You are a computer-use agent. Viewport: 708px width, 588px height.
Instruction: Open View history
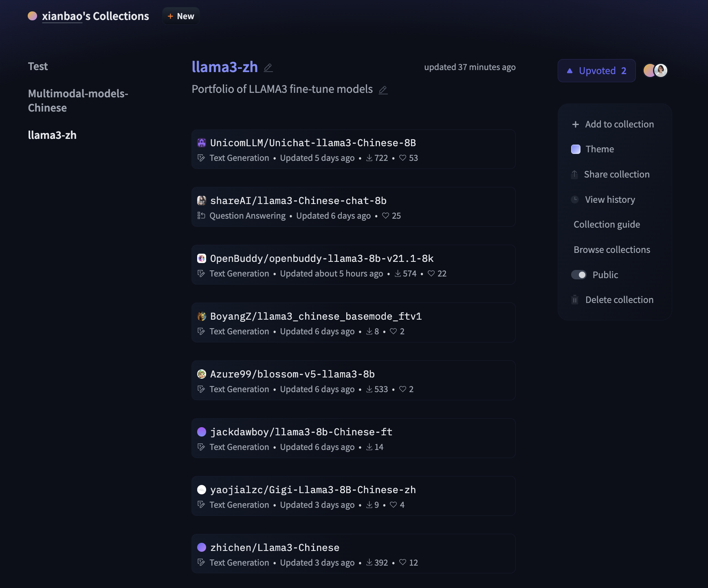click(610, 200)
